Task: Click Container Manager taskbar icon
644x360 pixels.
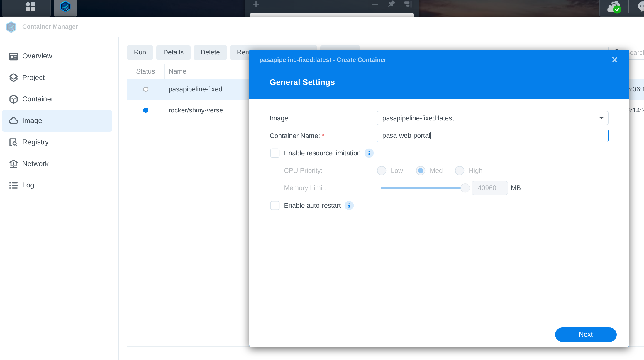Action: point(65,6)
